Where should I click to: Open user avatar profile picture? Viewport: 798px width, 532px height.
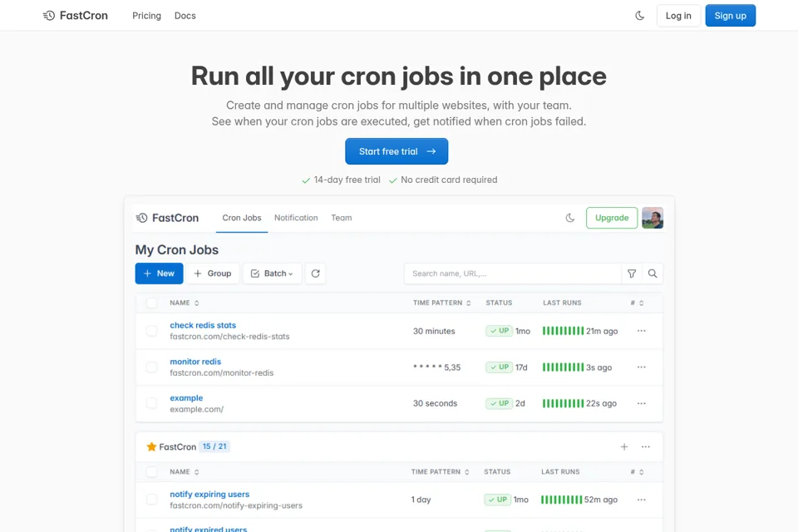click(x=653, y=218)
